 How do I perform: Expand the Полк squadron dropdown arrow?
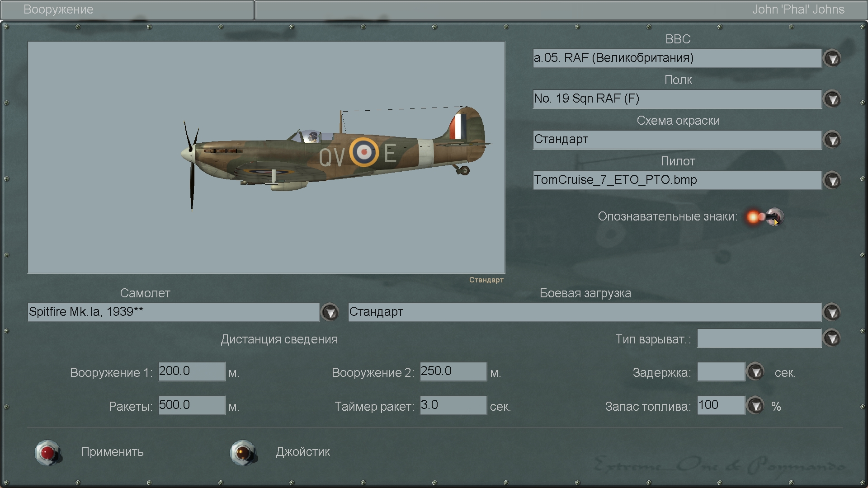(x=832, y=99)
